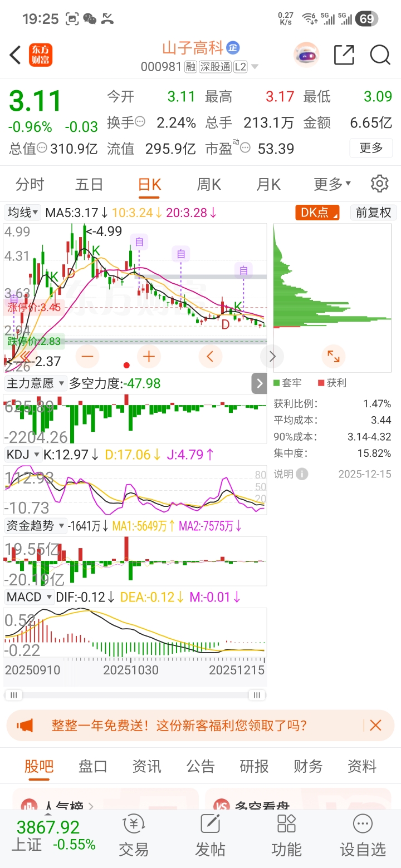The height and width of the screenshot is (868, 401).
Task: Open chart settings gear icon
Action: click(x=380, y=184)
